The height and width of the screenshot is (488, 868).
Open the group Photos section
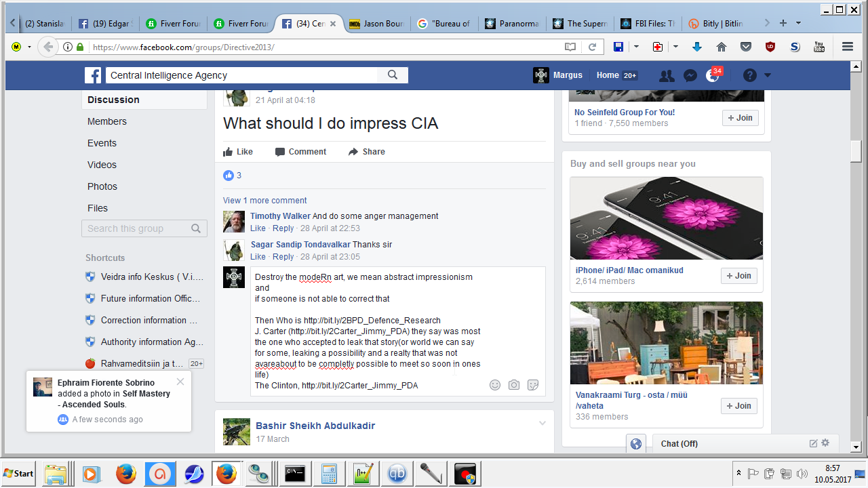102,186
